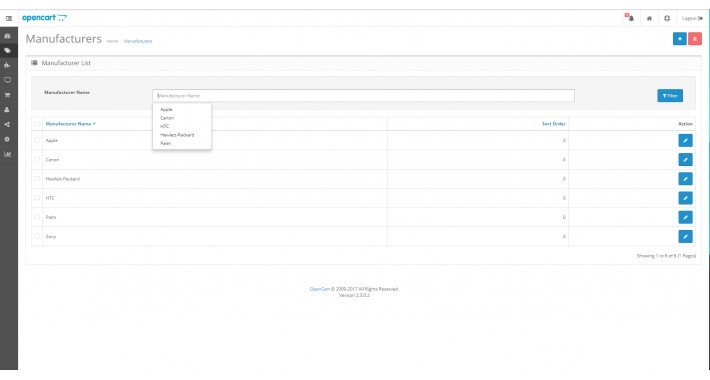The image size is (710, 380).
Task: Click the Logout link
Action: coord(692,19)
